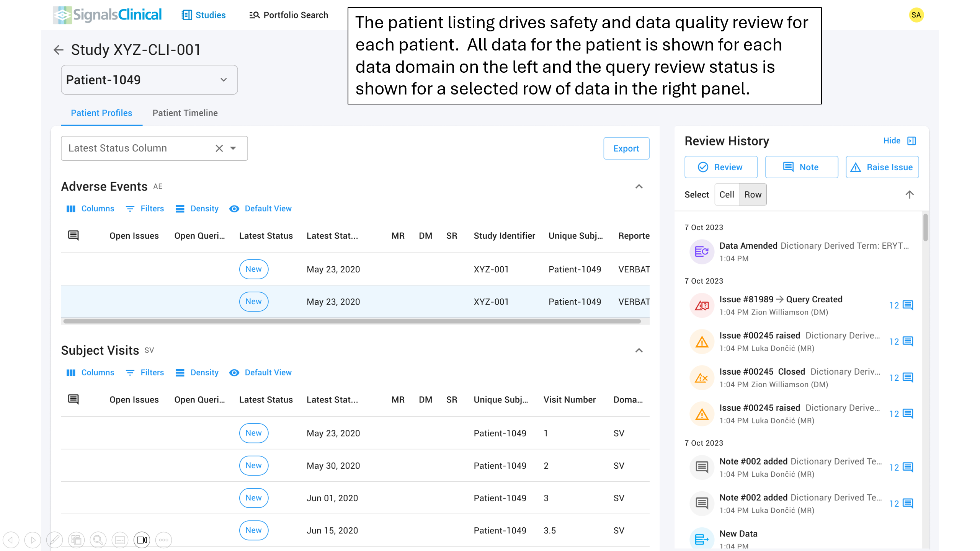This screenshot has height=551, width=980.
Task: Collapse the Adverse Events section chevron
Action: (639, 187)
